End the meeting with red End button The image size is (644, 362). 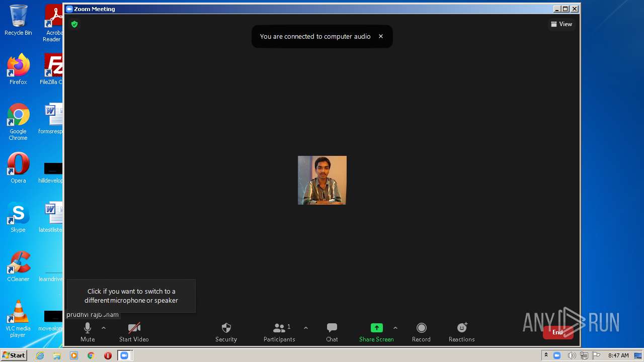[558, 332]
